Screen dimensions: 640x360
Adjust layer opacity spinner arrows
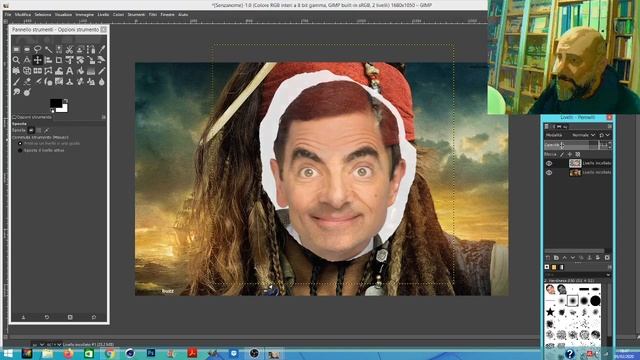(x=610, y=145)
